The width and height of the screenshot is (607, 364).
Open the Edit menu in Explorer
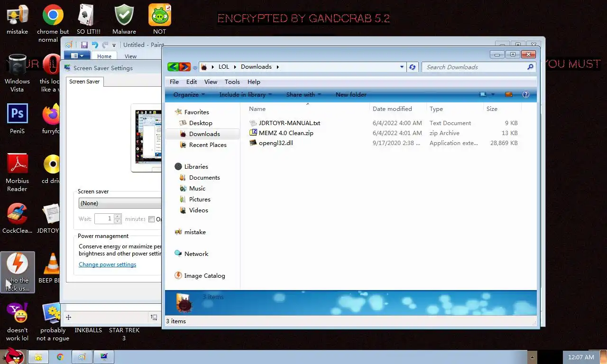[192, 82]
